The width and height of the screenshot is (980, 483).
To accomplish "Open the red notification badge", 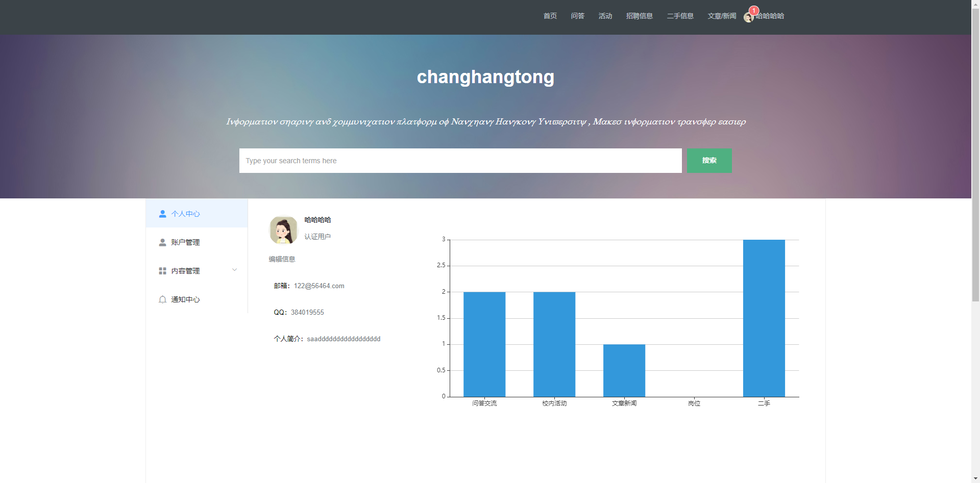I will pos(754,11).
